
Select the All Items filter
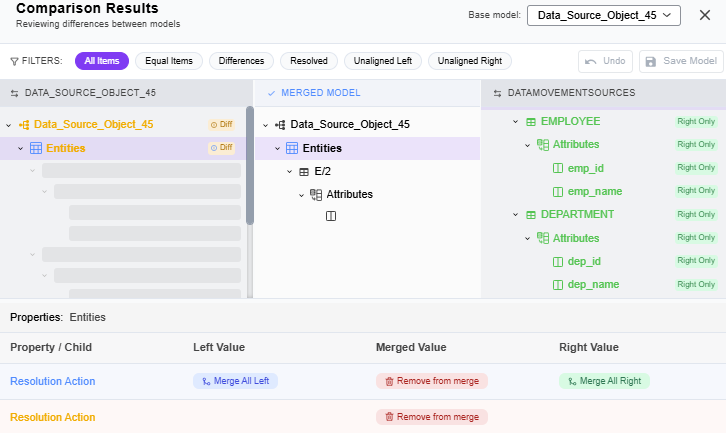[x=102, y=61]
